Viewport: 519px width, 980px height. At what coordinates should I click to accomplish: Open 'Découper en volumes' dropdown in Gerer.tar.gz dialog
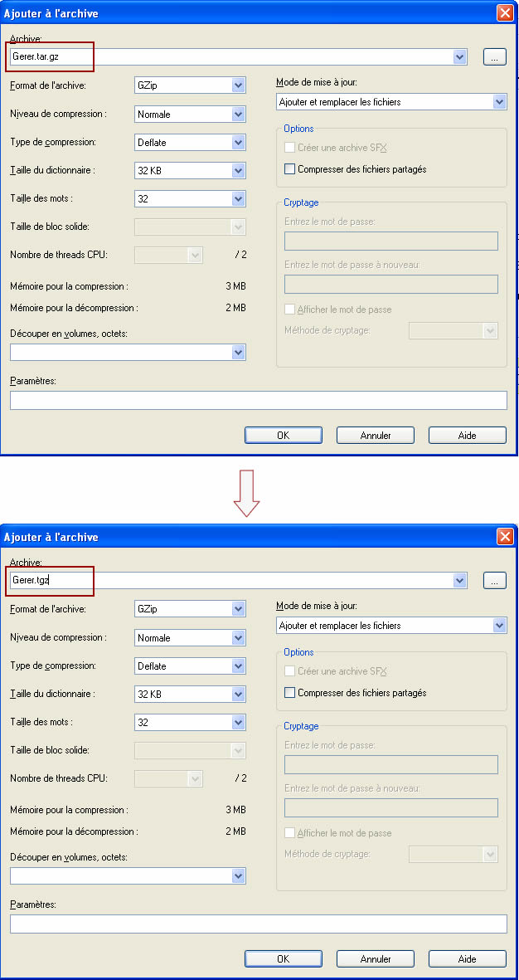tap(239, 353)
